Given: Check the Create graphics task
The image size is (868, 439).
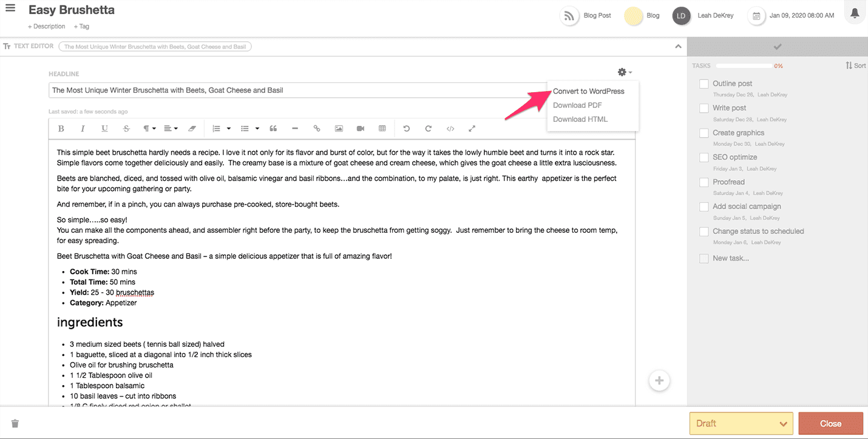Looking at the screenshot, I should pyautogui.click(x=704, y=133).
